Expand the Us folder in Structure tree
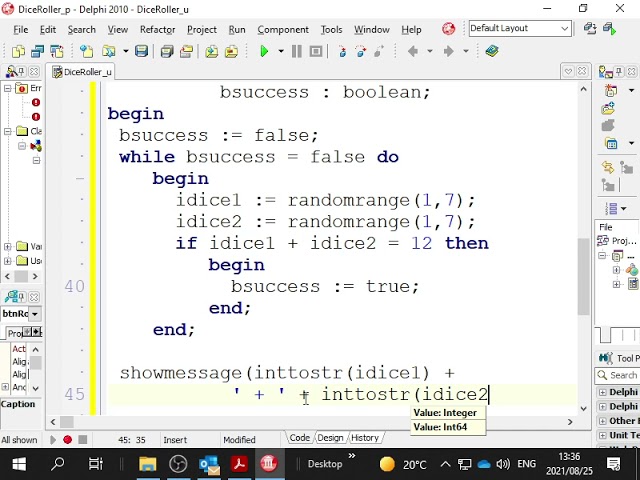Screen dimensions: 640x480 (7, 261)
